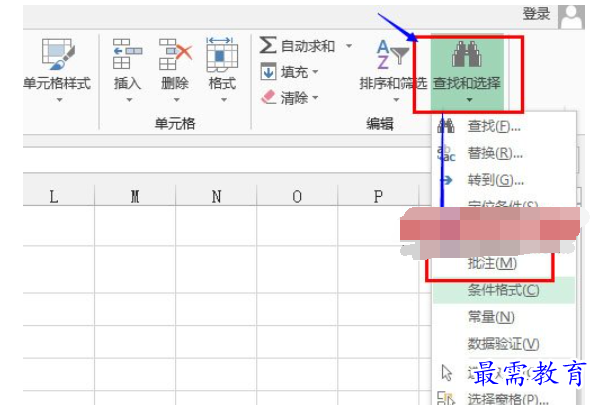Screen dimensions: 595x405
Task: Collapse the 查找和选择 dropdown arrow
Action: point(469,100)
